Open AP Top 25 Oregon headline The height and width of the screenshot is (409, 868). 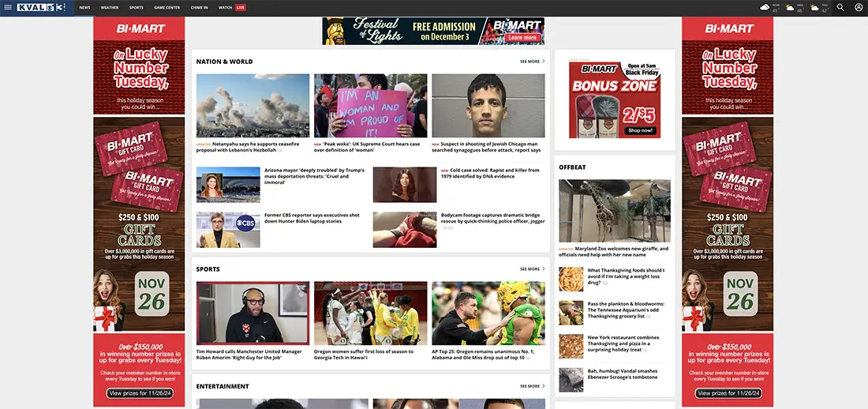coord(483,355)
